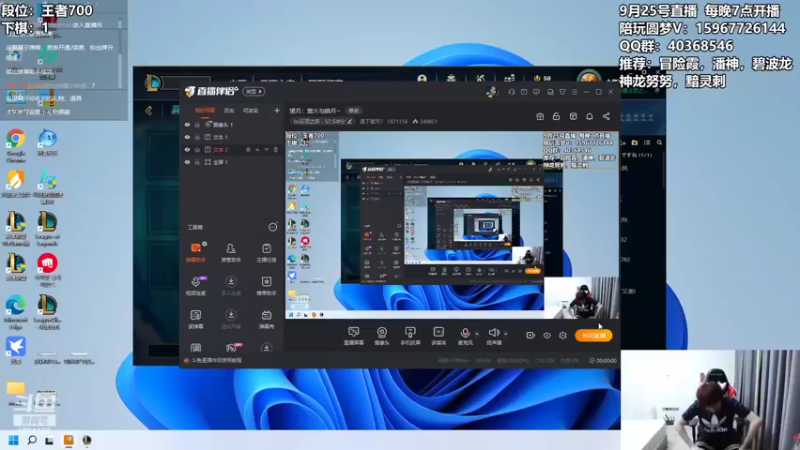Add a 摄像头 camera source from bottom bar
Image resolution: width=800 pixels, height=450 pixels.
point(382,336)
